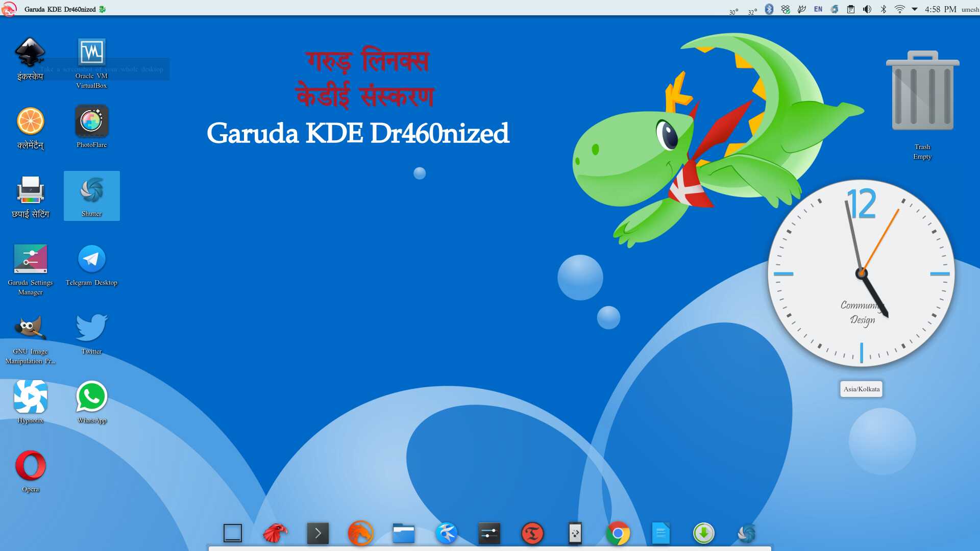
Task: Launch Hypnotix from the desktop
Action: tap(31, 397)
